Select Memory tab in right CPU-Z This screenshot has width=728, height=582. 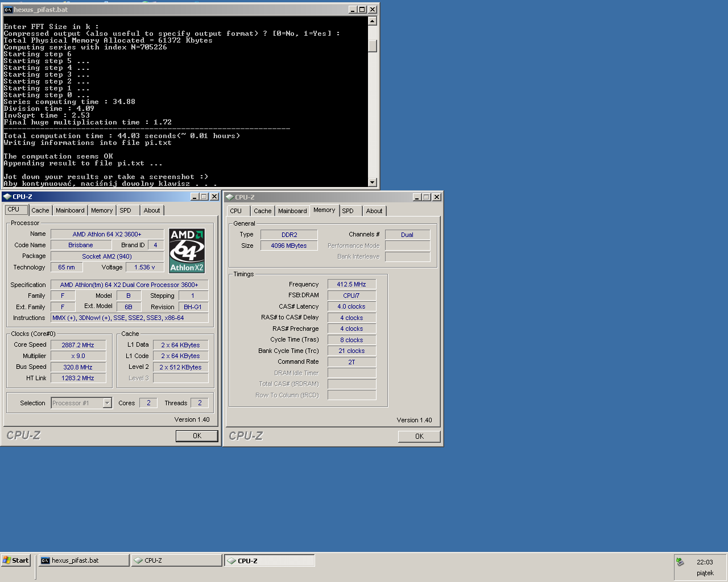pyautogui.click(x=324, y=210)
